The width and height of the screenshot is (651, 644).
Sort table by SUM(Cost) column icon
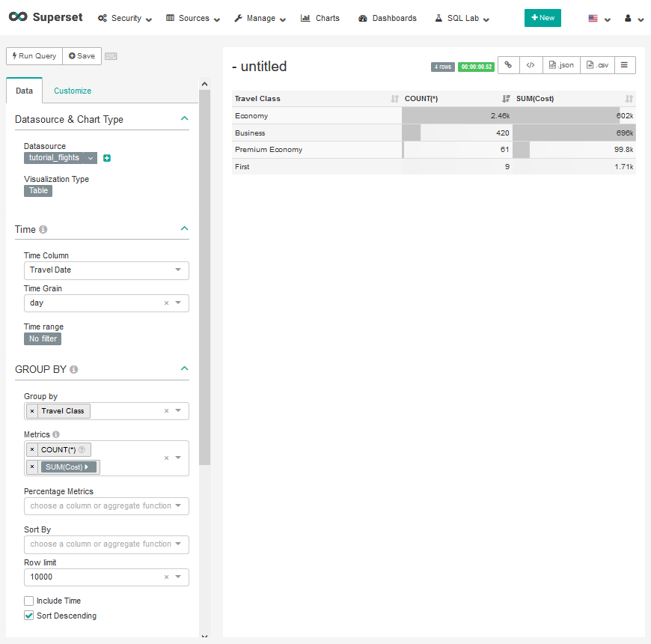(x=629, y=99)
